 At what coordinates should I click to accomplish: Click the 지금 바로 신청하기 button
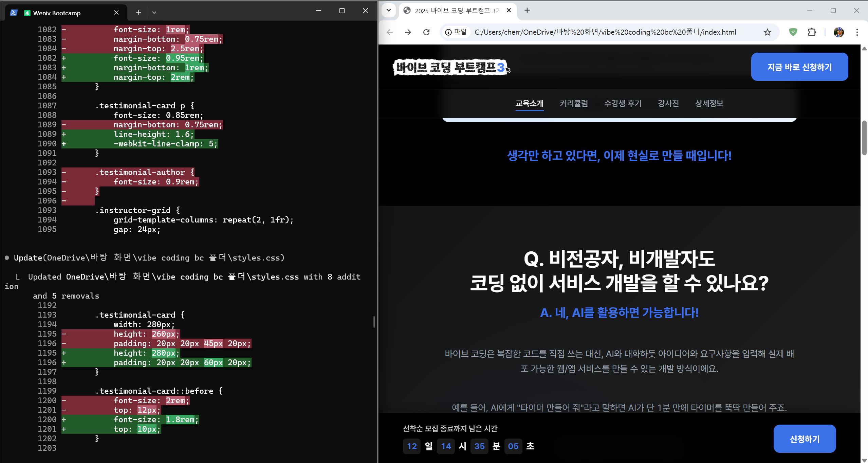click(x=799, y=67)
